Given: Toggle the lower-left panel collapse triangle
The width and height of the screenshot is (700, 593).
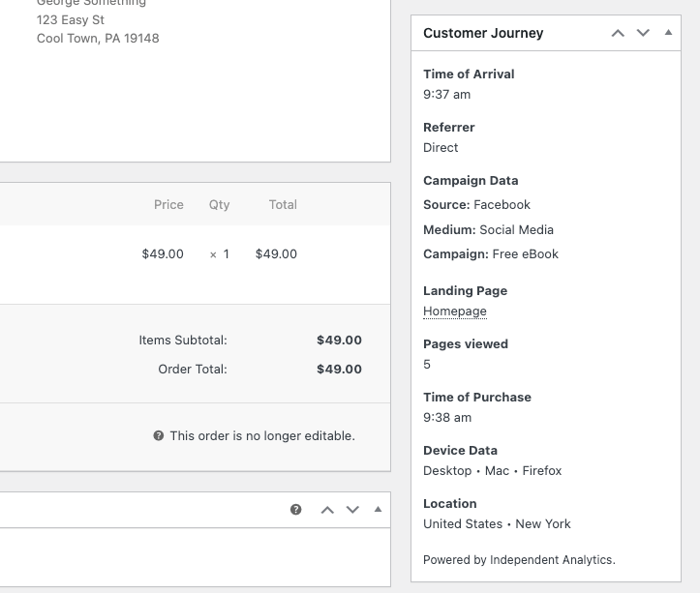Looking at the screenshot, I should (x=379, y=509).
